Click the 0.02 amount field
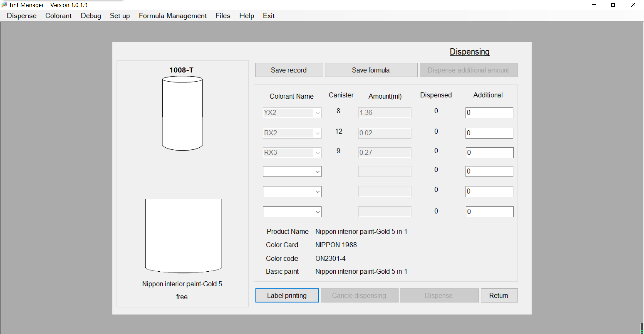The image size is (644, 334). pos(384,133)
